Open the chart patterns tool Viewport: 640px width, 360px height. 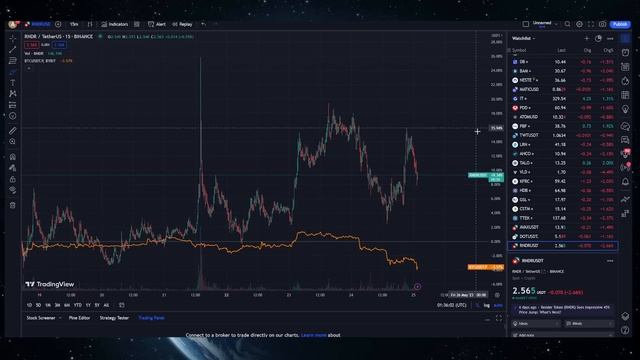(13, 94)
